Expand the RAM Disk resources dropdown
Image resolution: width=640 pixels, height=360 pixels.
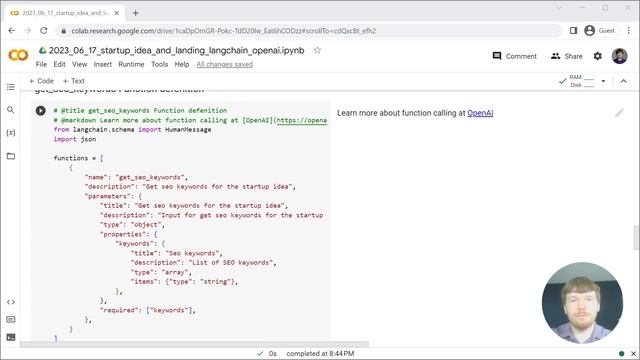pos(603,81)
